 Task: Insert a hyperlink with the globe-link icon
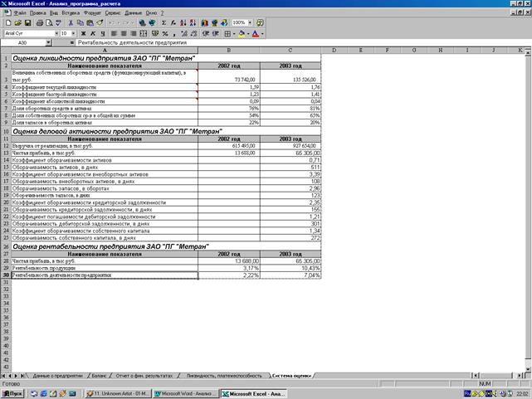pos(143,22)
